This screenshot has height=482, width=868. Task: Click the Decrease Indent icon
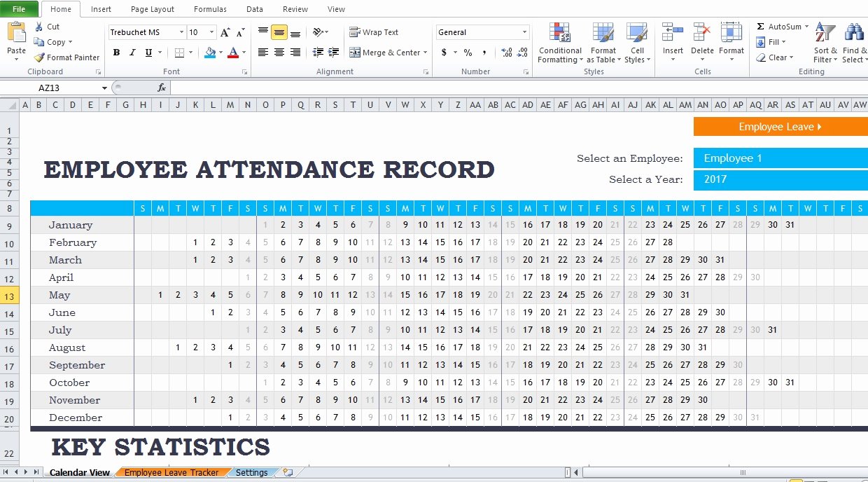(318, 53)
